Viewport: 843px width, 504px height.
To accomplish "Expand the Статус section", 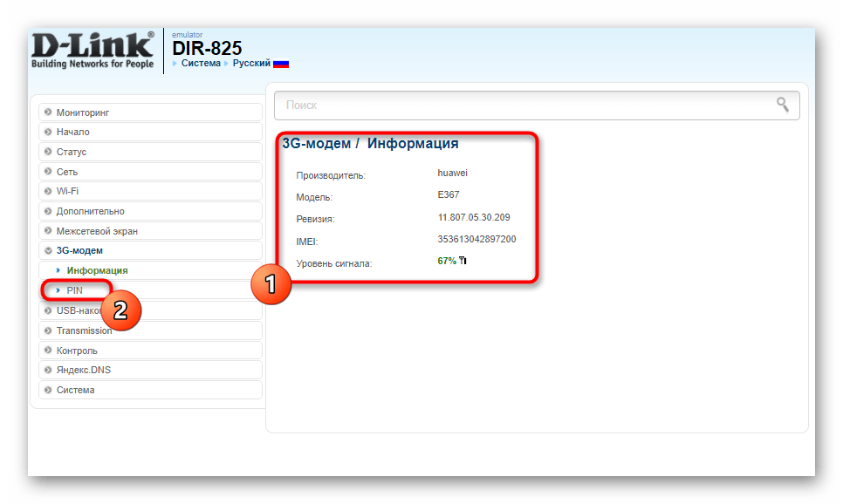I will point(72,152).
